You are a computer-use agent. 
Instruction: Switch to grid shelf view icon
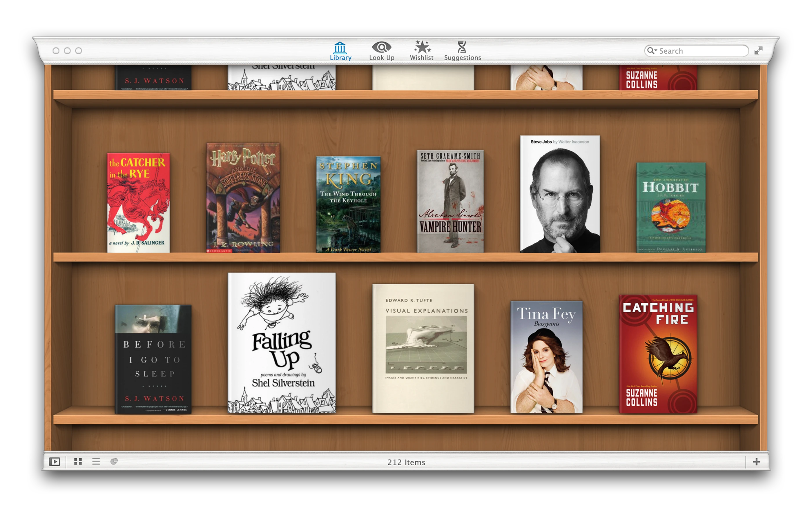[x=78, y=462]
